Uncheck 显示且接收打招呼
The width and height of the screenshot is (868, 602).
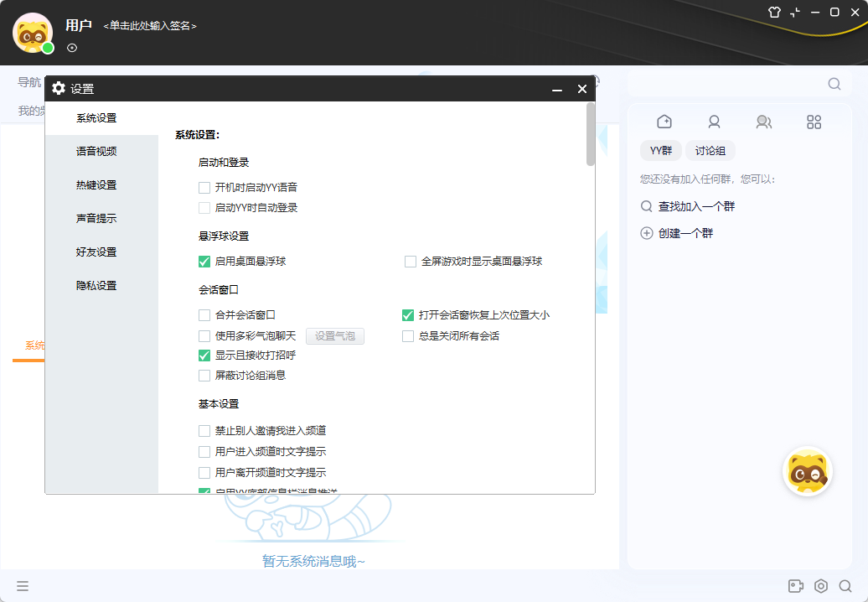(x=204, y=355)
